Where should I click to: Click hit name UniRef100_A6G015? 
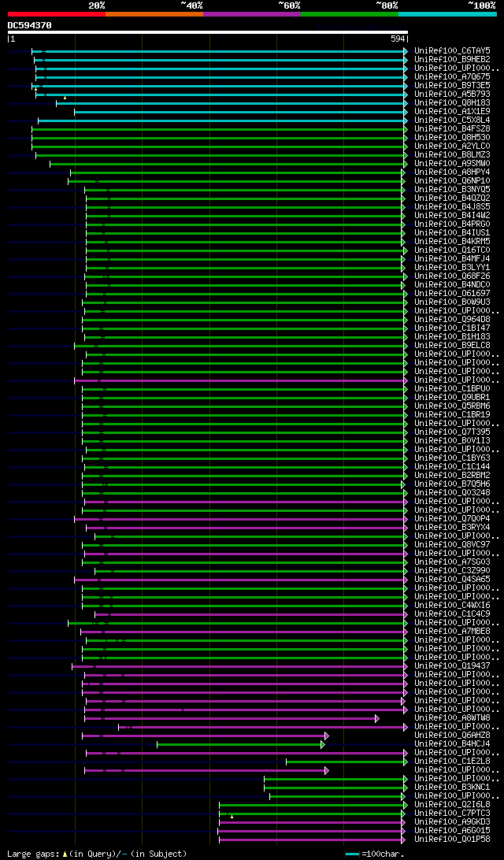click(453, 831)
